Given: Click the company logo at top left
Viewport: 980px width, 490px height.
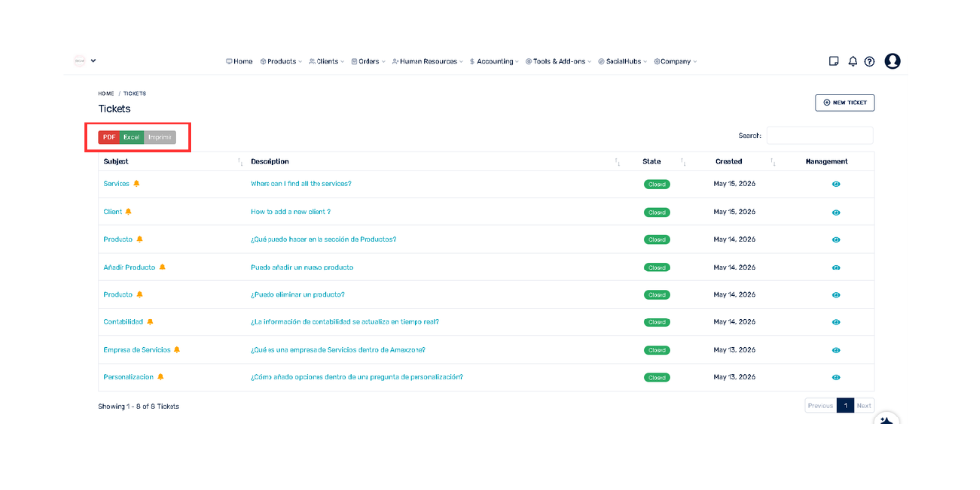Looking at the screenshot, I should (x=79, y=61).
